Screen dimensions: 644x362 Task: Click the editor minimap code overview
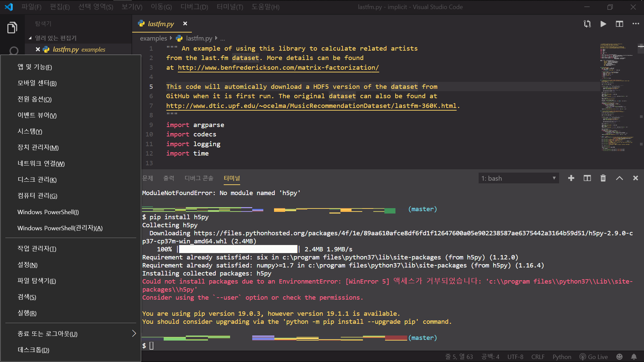click(x=617, y=97)
